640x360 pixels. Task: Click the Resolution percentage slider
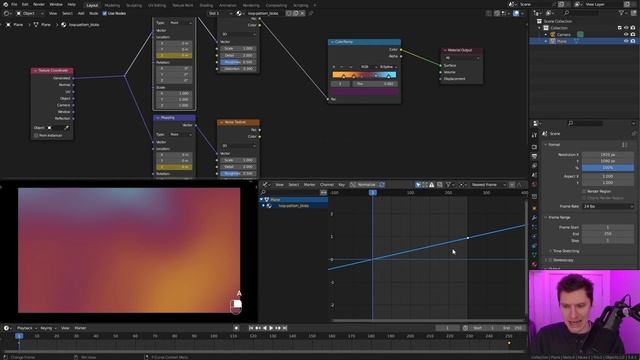coord(608,168)
